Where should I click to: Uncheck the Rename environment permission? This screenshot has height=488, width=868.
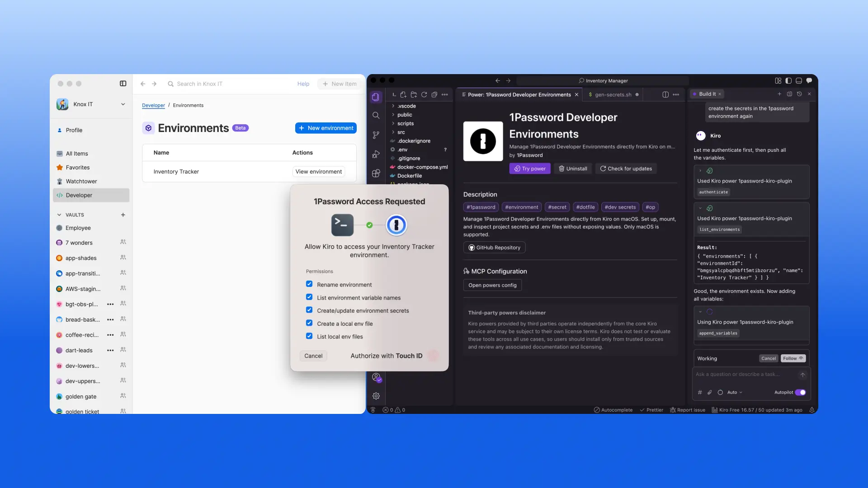[309, 284]
